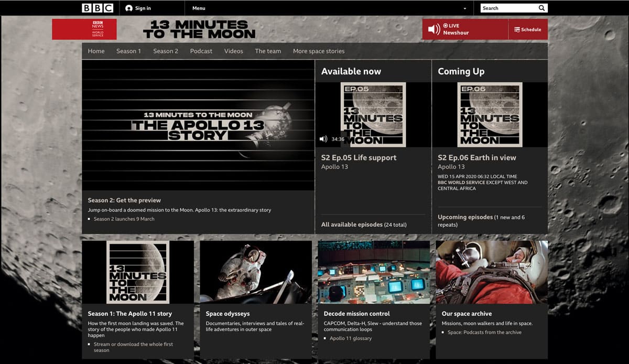This screenshot has height=364, width=629.
Task: Click the 34:36 episode duration text
Action: pyautogui.click(x=338, y=139)
